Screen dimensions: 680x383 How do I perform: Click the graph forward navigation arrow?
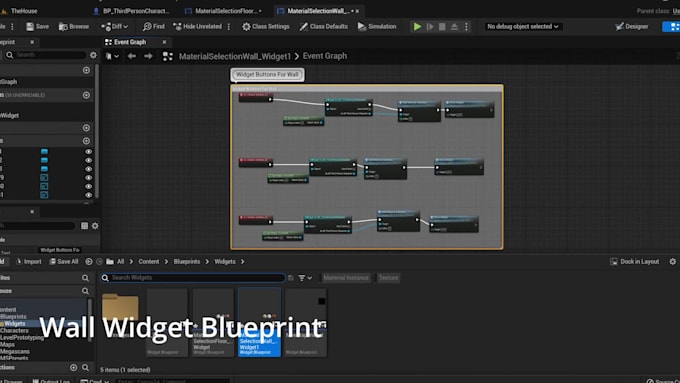(148, 56)
